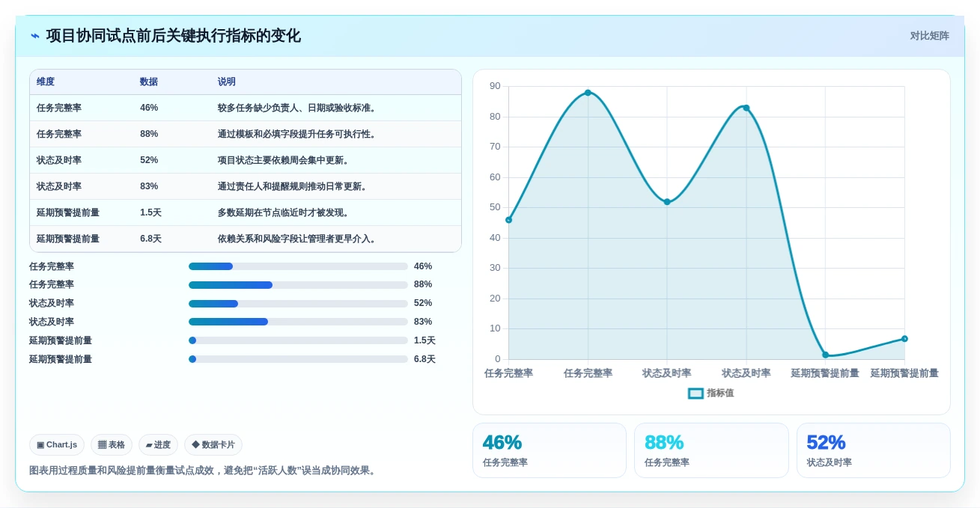Click the y-axis label 50
Image resolution: width=980 pixels, height=508 pixels.
click(495, 207)
